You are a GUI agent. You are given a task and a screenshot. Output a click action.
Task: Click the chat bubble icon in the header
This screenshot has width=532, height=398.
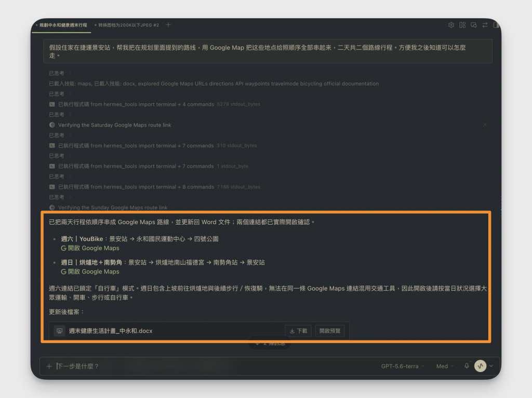[474, 25]
